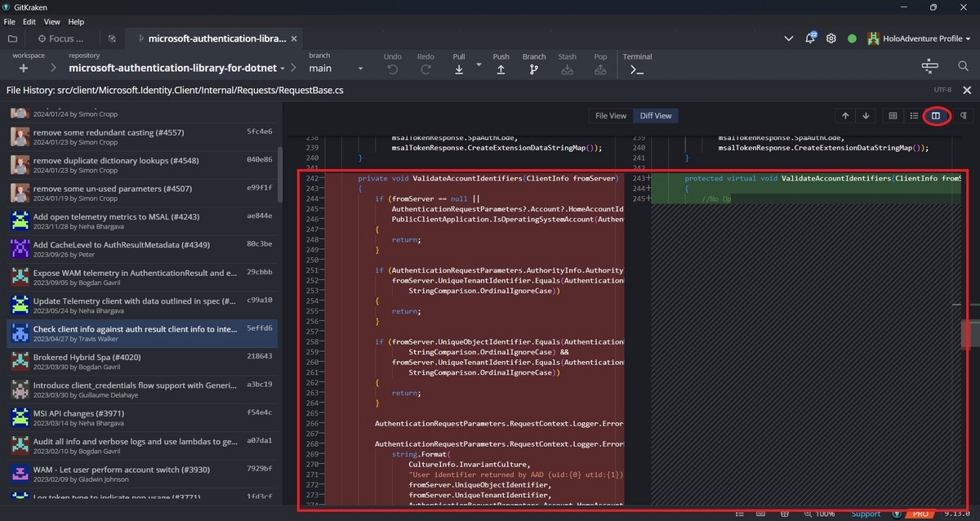Open keyboard shortcuts icon in status bar

759,514
